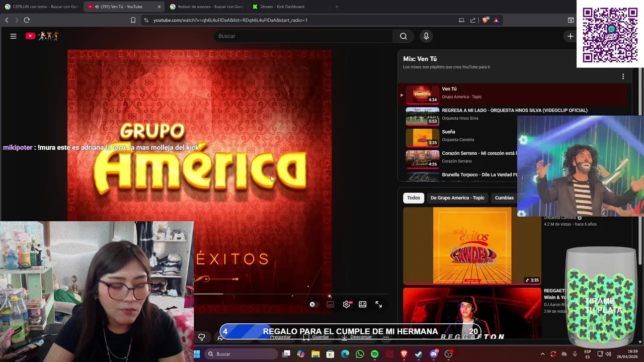Viewport: 644px width, 362px height.
Task: Open Task View from the taskbar
Action: pos(286,354)
